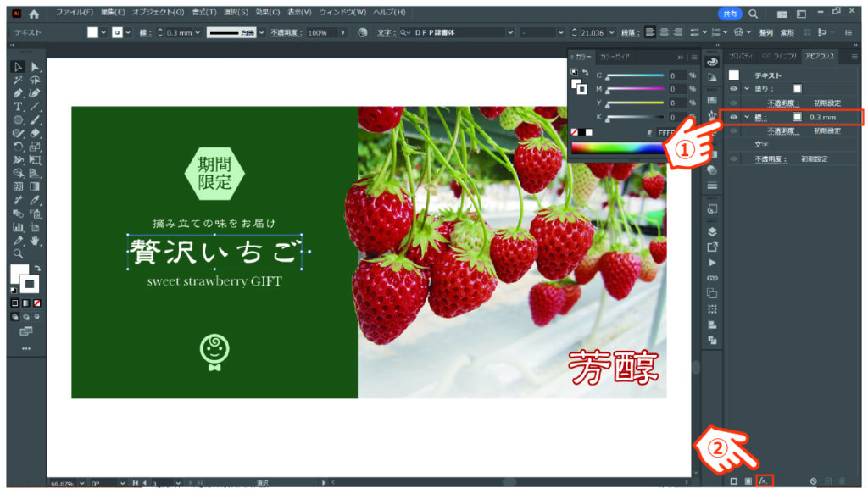The image size is (868, 494).
Task: Open stroke weight 0.3 mm dropdown
Action: pyautogui.click(x=198, y=33)
